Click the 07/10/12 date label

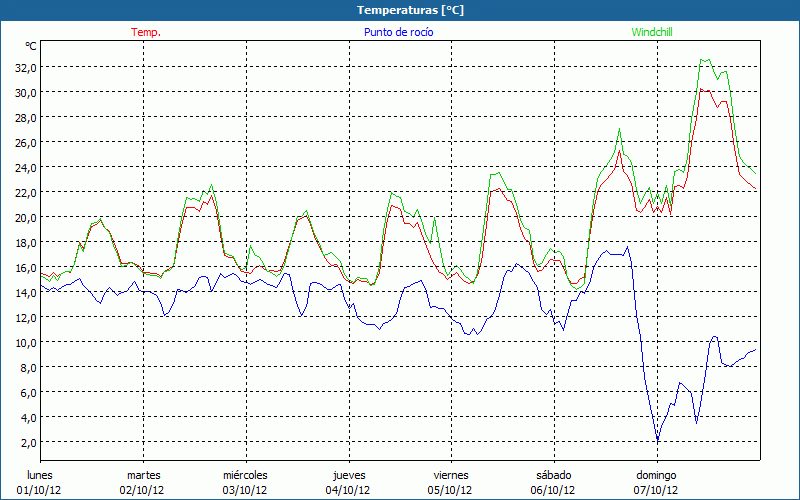pos(656,490)
